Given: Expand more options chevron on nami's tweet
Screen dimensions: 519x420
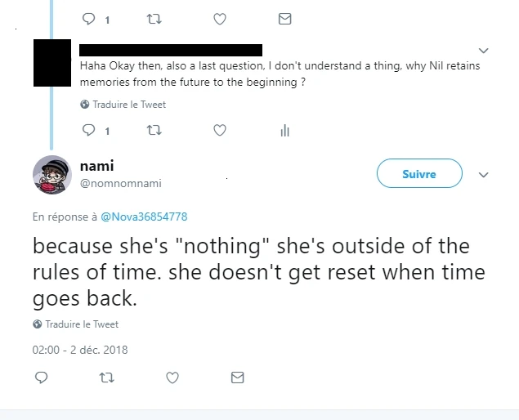Looking at the screenshot, I should (x=483, y=175).
